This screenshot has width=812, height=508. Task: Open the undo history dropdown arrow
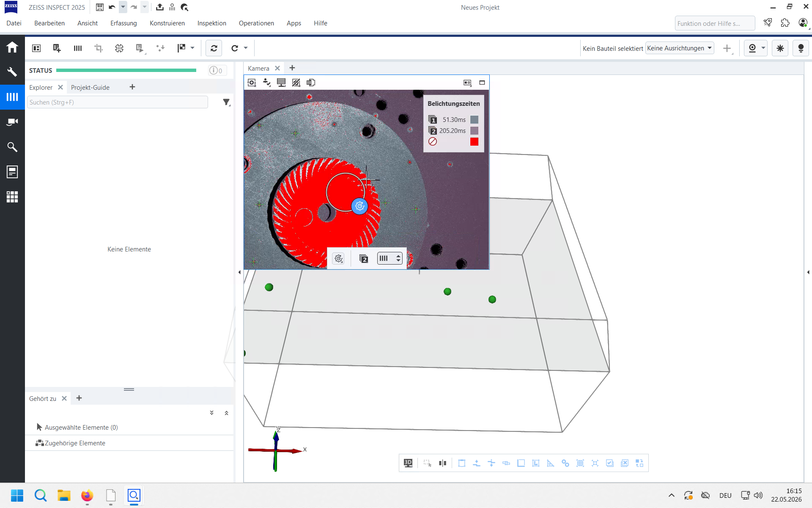[x=123, y=7]
